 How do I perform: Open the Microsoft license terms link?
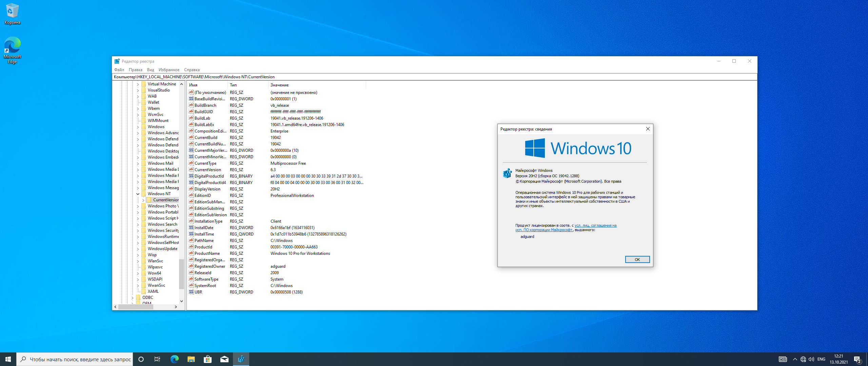[595, 225]
